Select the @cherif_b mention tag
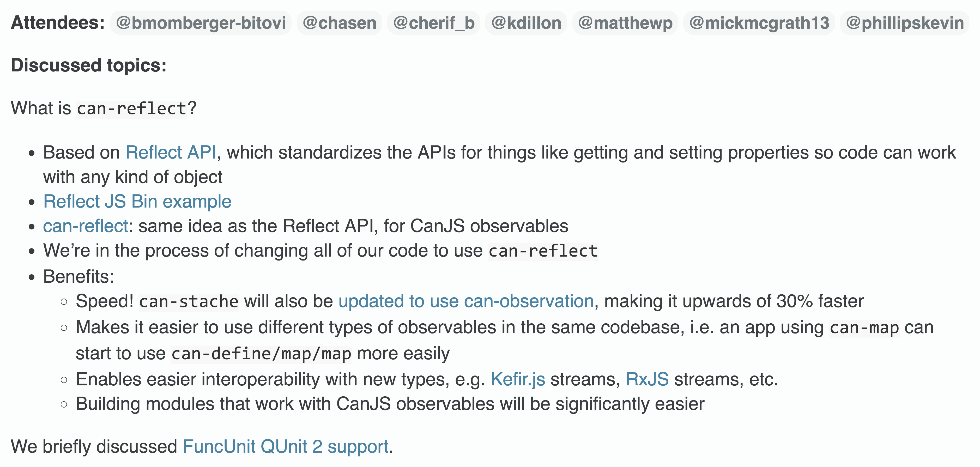The image size is (980, 467). (434, 23)
